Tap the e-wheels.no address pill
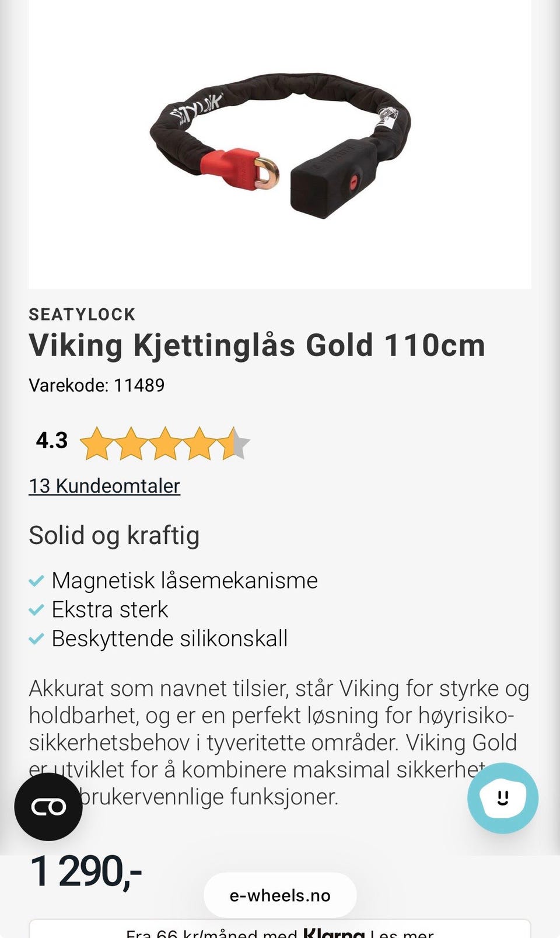560x938 pixels. [x=280, y=895]
